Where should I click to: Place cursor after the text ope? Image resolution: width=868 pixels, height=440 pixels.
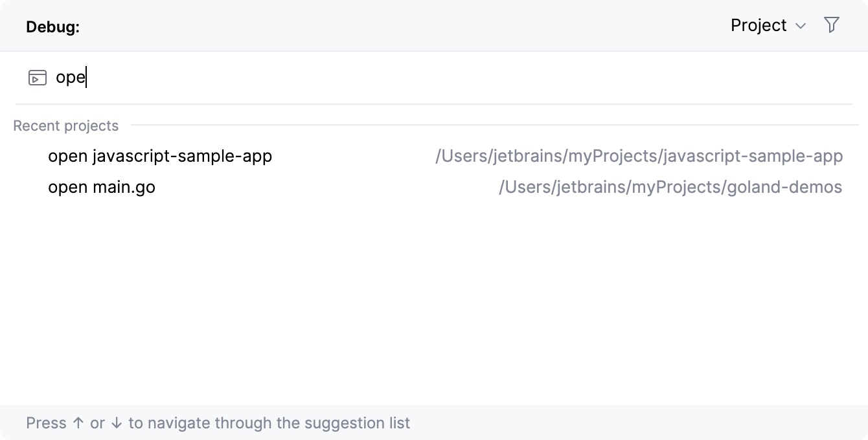click(x=85, y=77)
